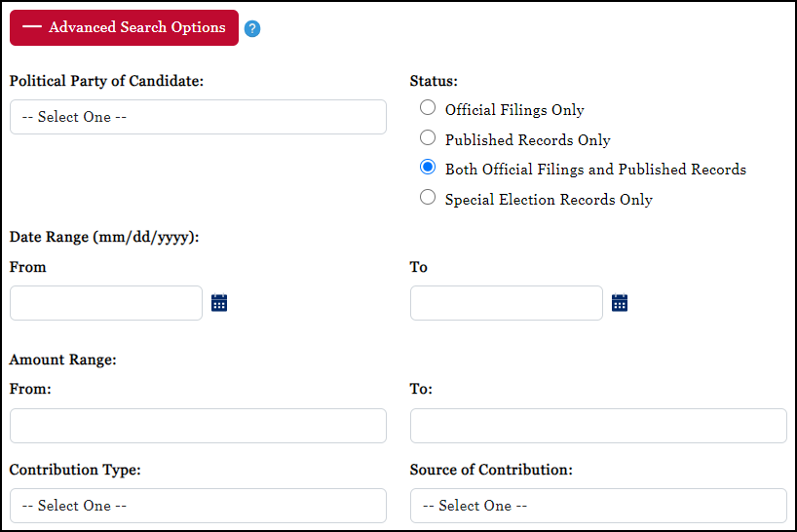This screenshot has width=797, height=532.
Task: Click the Contribution Type label text
Action: pos(75,470)
